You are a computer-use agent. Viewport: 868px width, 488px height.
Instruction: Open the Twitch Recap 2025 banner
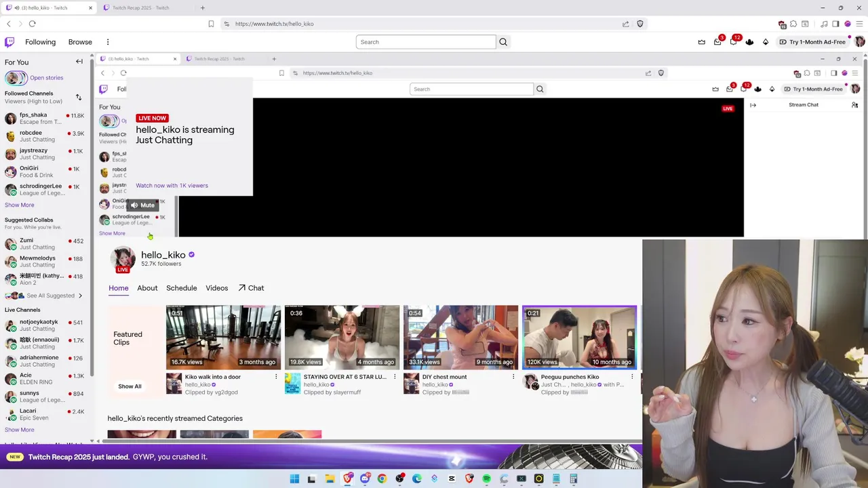(x=321, y=457)
